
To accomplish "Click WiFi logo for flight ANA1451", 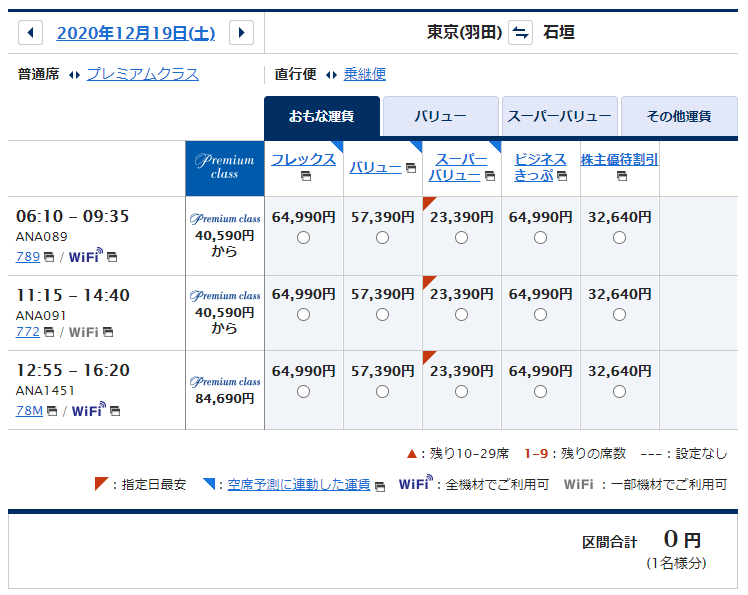I will coord(89,409).
